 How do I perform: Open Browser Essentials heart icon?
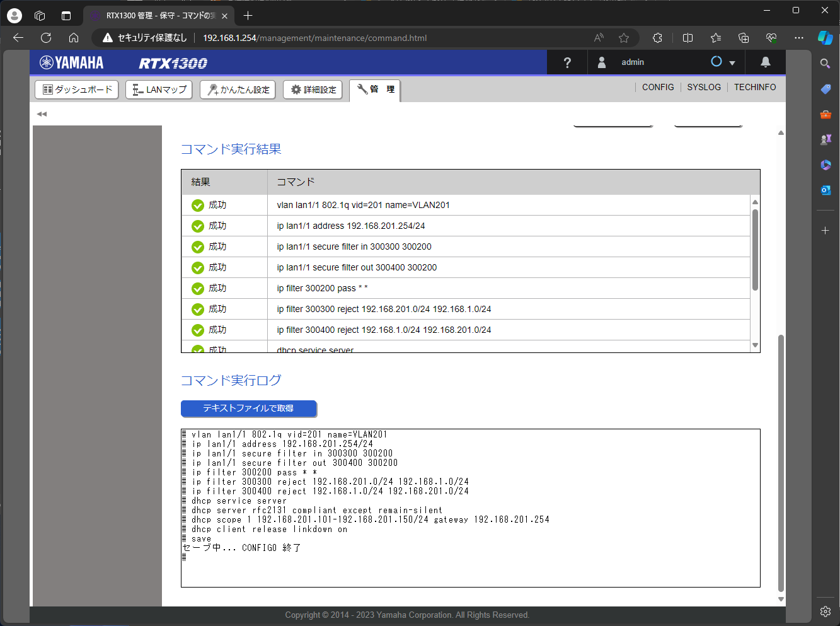[771, 38]
